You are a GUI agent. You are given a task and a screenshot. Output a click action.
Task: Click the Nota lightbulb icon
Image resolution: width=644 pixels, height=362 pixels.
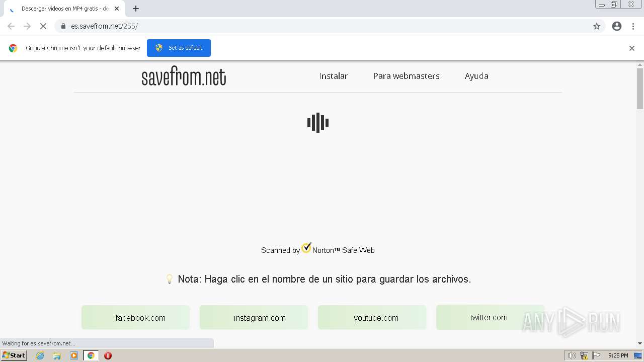tap(170, 279)
